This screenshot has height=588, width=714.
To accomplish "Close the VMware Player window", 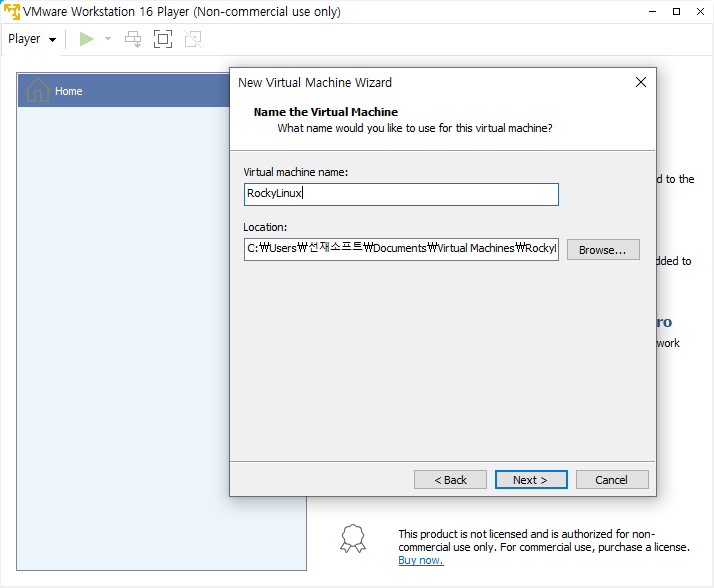I will click(700, 11).
